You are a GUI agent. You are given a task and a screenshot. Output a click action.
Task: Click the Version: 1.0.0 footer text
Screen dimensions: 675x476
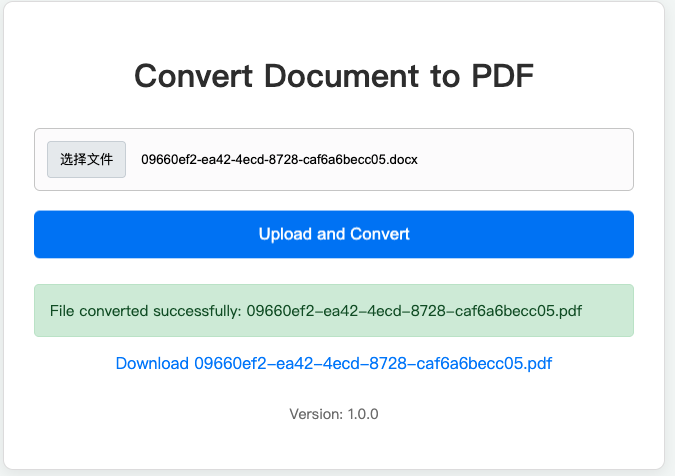[x=333, y=414]
